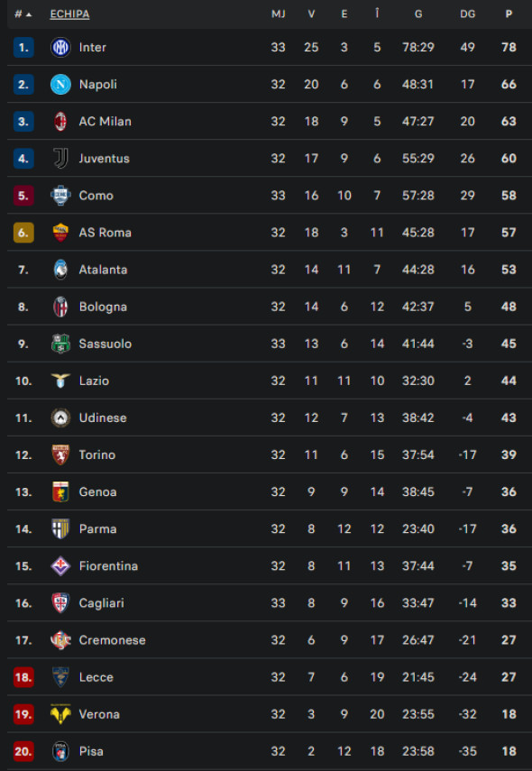Click the Genoa team name
Viewport: 532px width, 771px height.
coord(97,491)
